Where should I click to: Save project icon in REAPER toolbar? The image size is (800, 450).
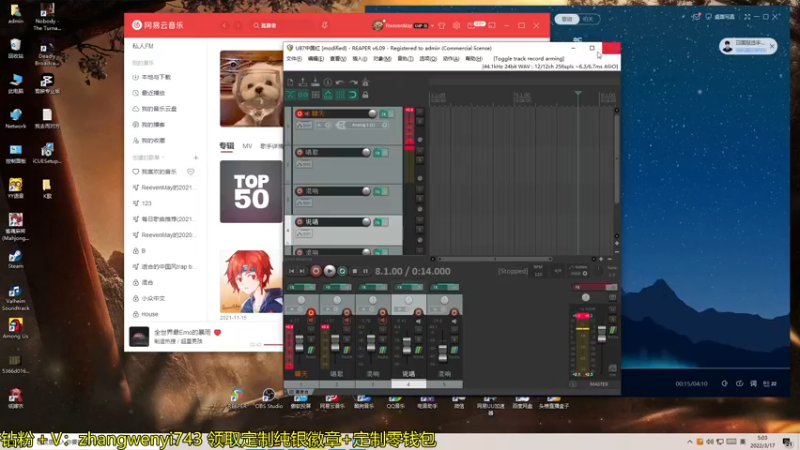pos(315,82)
